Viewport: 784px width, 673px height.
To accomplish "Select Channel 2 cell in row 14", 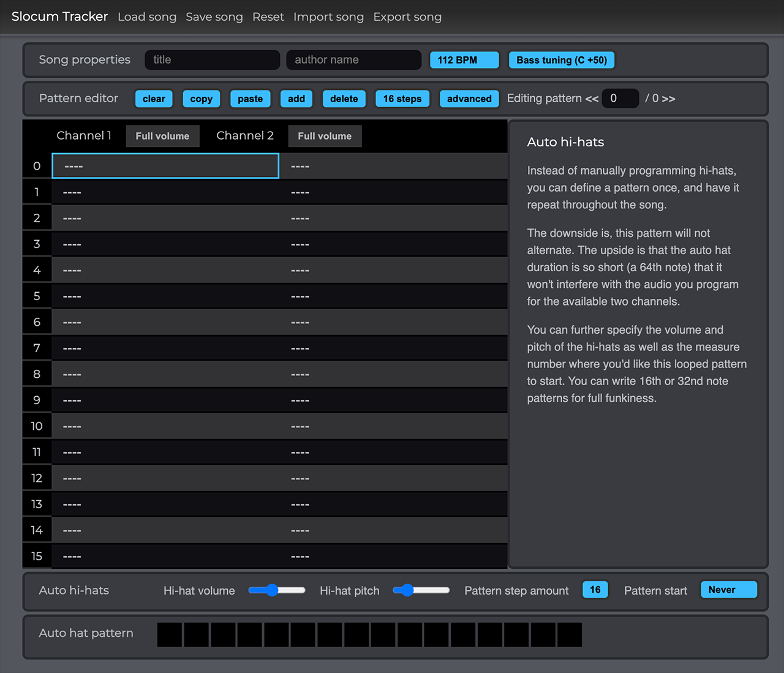I will tap(394, 530).
